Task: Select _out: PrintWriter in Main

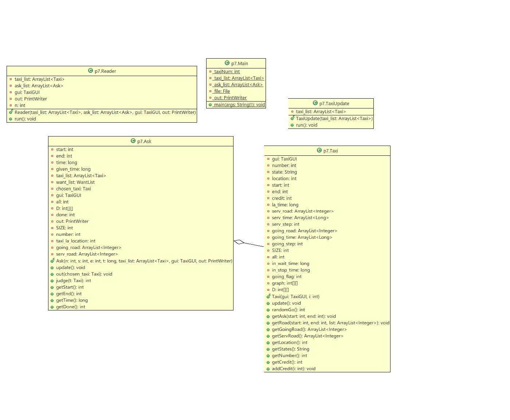Action: [x=230, y=98]
